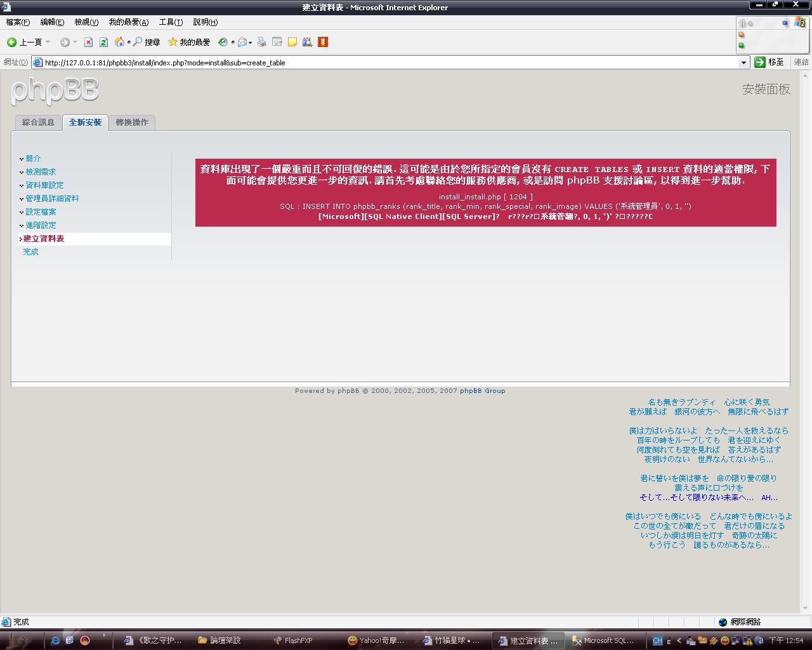Click the greyed Forward arrow button
The image size is (812, 650).
click(x=65, y=42)
